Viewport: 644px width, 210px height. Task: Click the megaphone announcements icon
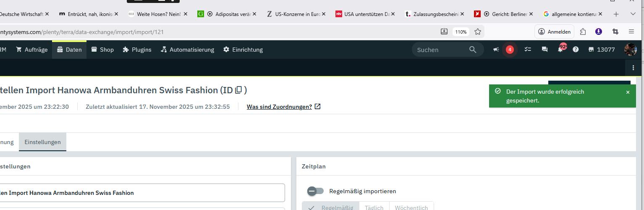(496, 50)
